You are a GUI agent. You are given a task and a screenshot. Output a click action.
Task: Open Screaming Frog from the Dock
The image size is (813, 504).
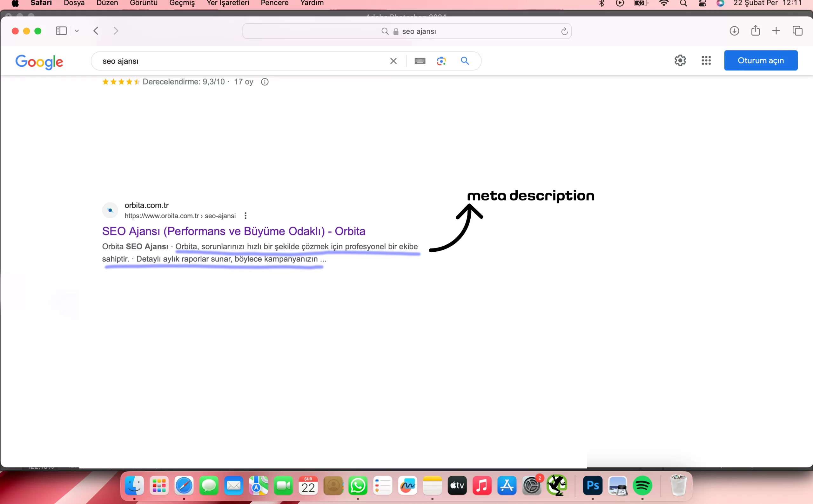click(557, 486)
